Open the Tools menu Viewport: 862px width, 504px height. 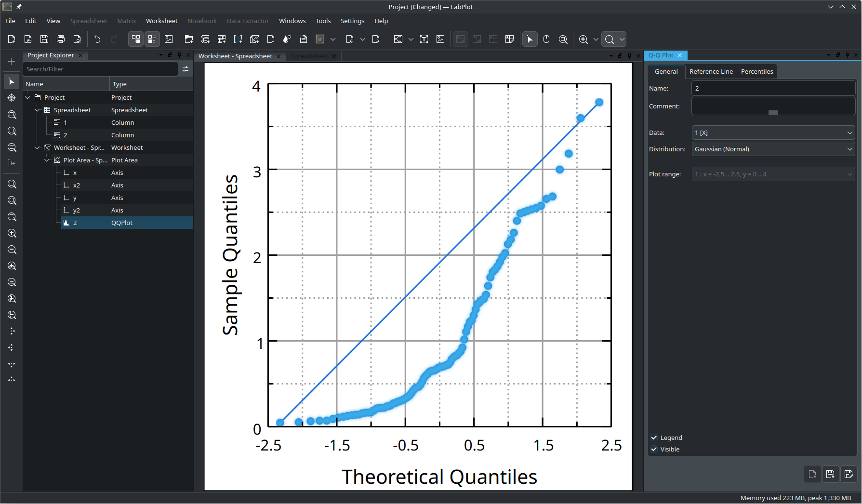[x=323, y=21]
